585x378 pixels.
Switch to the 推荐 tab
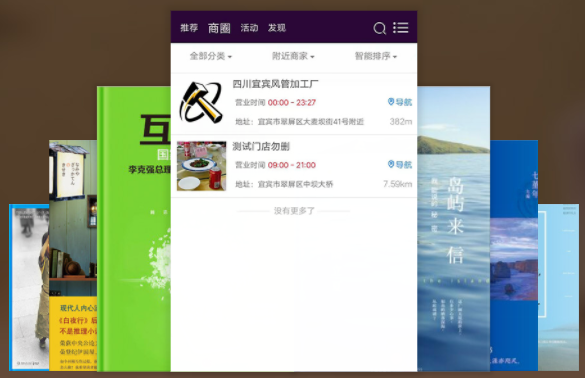point(189,28)
